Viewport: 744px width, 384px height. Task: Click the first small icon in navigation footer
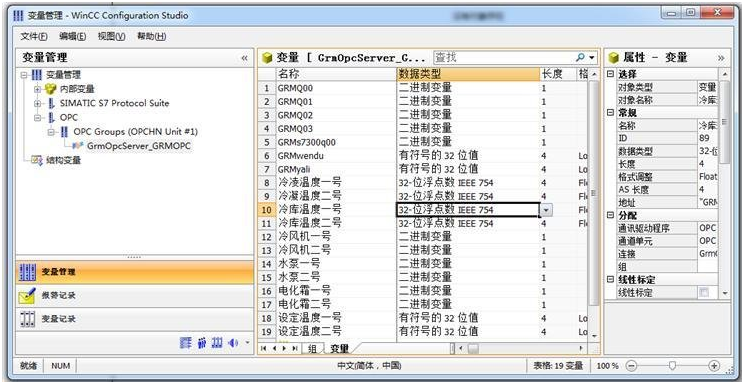pos(186,343)
